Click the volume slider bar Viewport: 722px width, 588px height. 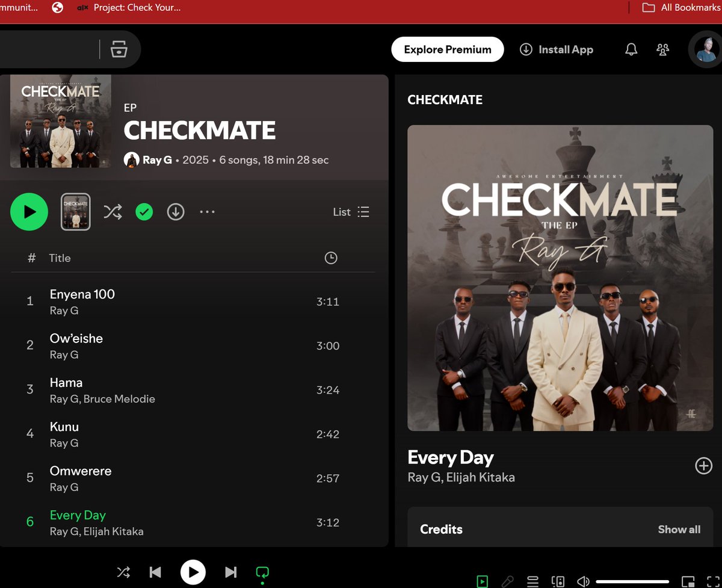(x=632, y=581)
